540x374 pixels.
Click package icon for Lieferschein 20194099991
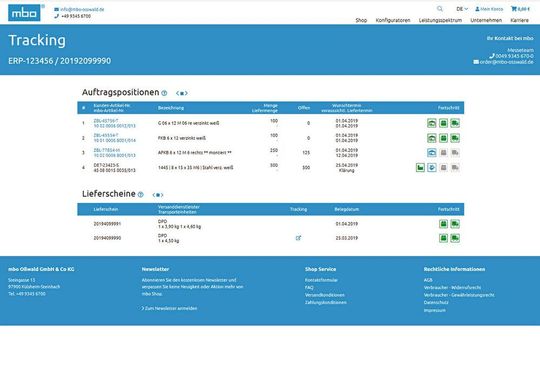tap(444, 224)
